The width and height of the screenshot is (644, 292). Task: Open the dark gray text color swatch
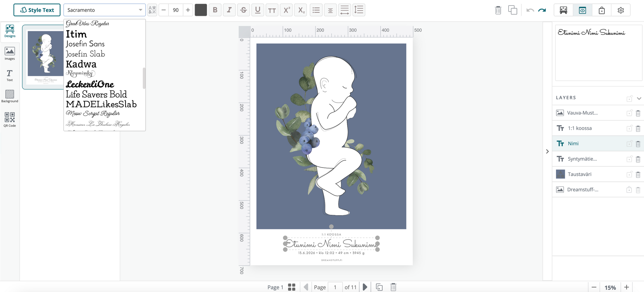201,10
